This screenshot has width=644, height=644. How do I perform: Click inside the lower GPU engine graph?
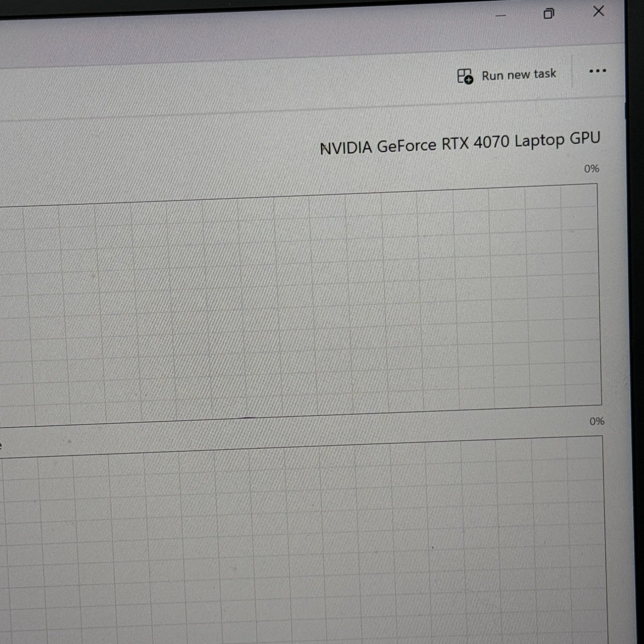[301, 545]
